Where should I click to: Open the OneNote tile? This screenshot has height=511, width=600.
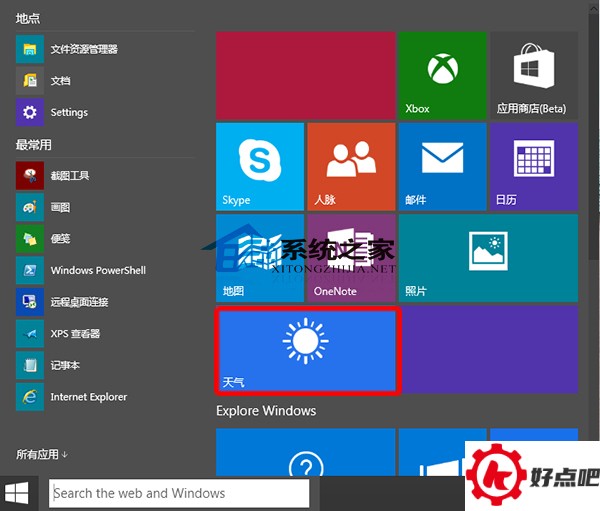click(x=351, y=258)
